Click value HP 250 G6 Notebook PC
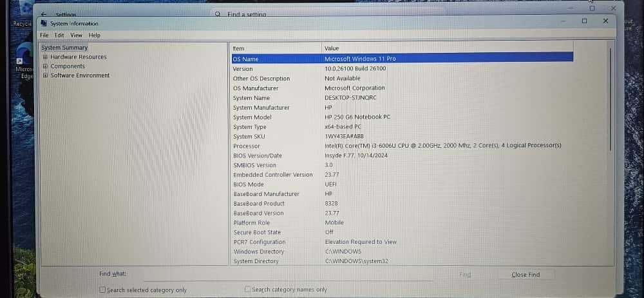 pyautogui.click(x=357, y=117)
